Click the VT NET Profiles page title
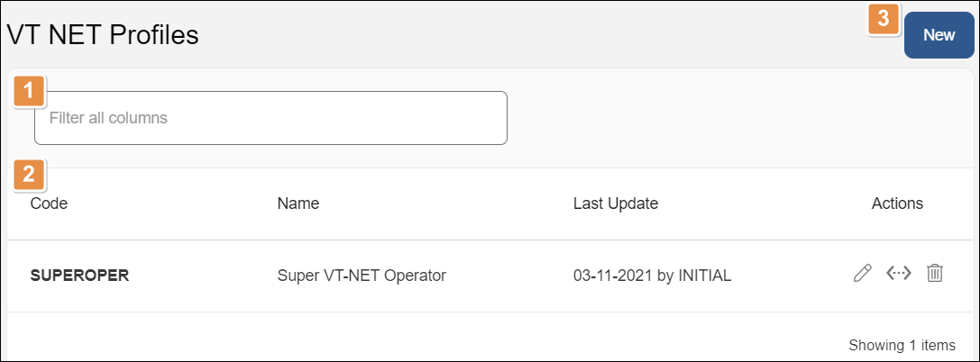Viewport: 980px width, 362px height. pos(103,35)
